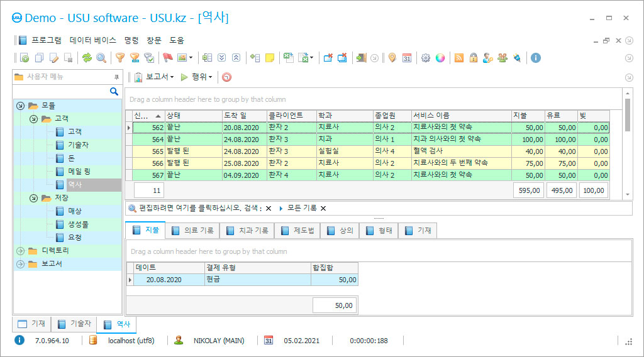
Task: Open the 도움 menu
Action: [177, 40]
